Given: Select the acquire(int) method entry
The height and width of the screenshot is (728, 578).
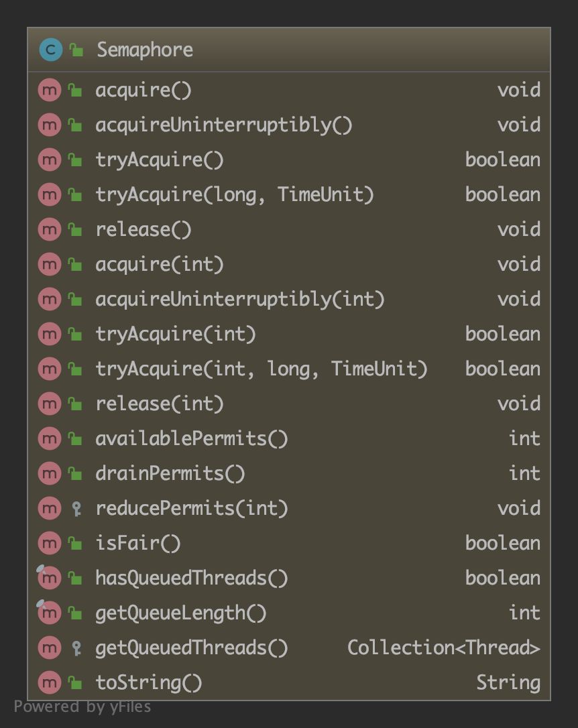Looking at the screenshot, I should point(160,264).
